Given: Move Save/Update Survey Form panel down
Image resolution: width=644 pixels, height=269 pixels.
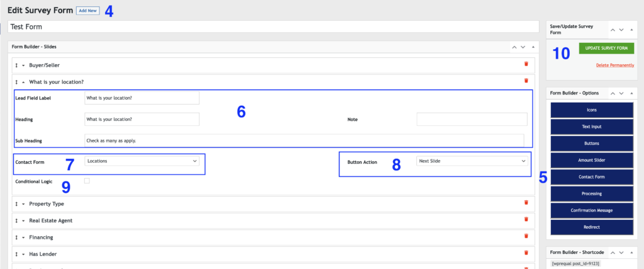Looking at the screenshot, I should [621, 30].
